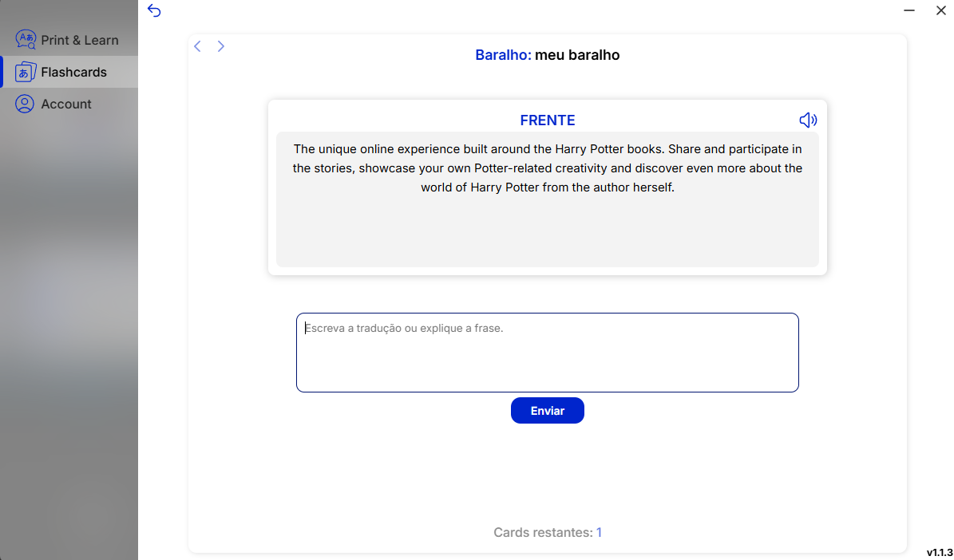Click the back arrow icon
The image size is (954, 560).
(x=154, y=10)
